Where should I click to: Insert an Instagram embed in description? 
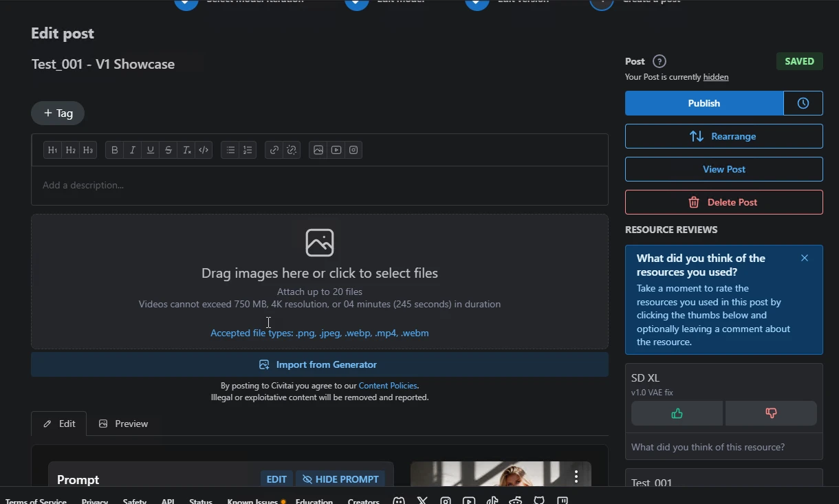pos(353,150)
